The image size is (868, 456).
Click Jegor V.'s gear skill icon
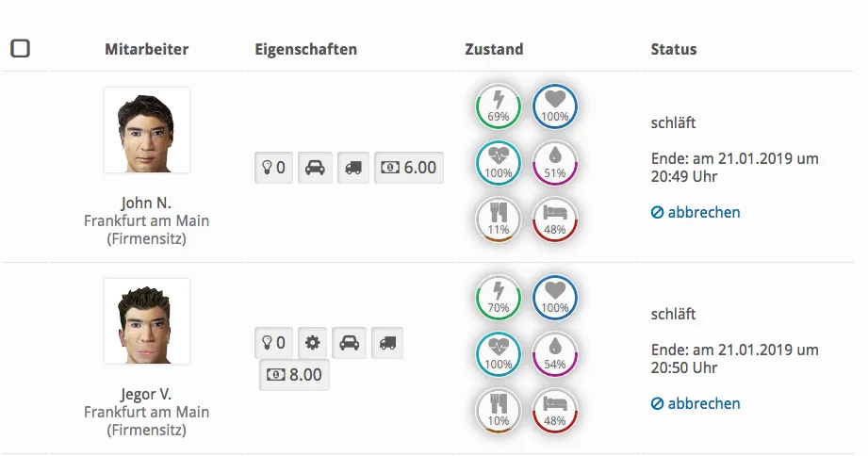tap(314, 343)
